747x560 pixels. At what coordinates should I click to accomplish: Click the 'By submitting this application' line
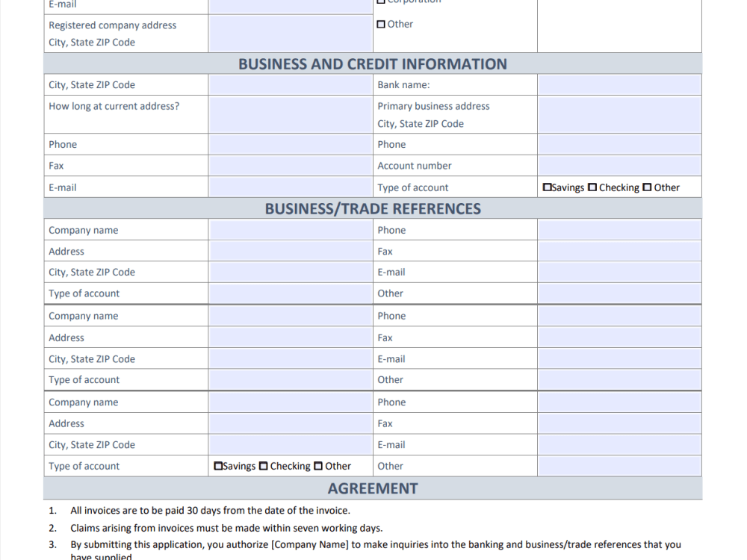coord(376,550)
